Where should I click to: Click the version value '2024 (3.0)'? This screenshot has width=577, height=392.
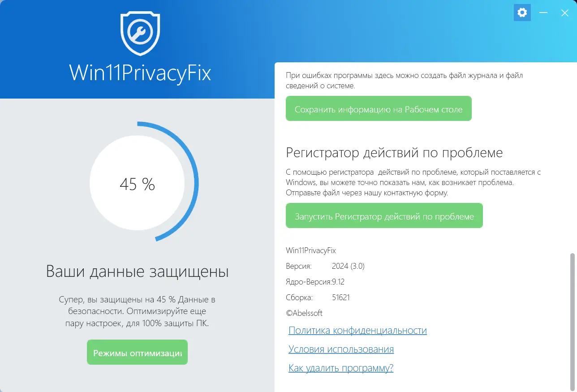(x=348, y=266)
